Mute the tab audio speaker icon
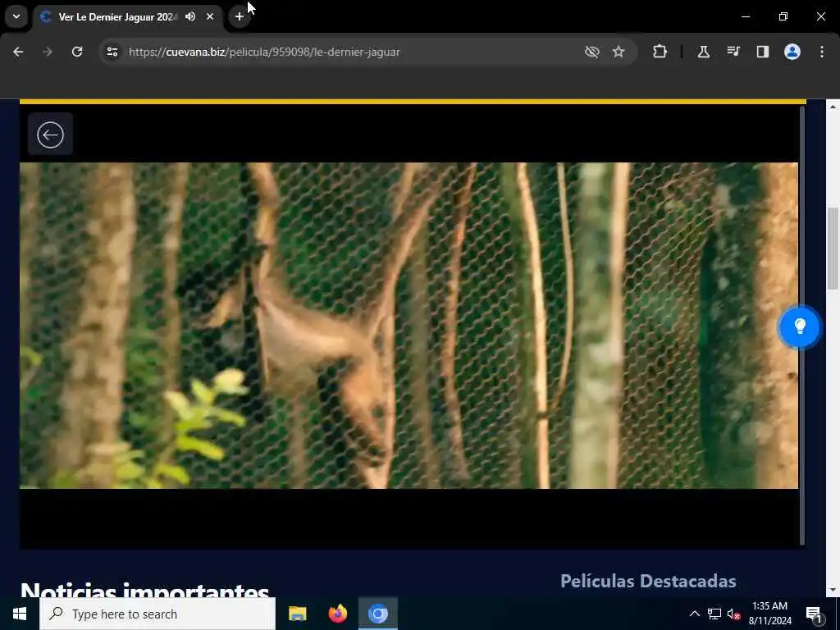Screen dimensions: 840x630 click(190, 16)
